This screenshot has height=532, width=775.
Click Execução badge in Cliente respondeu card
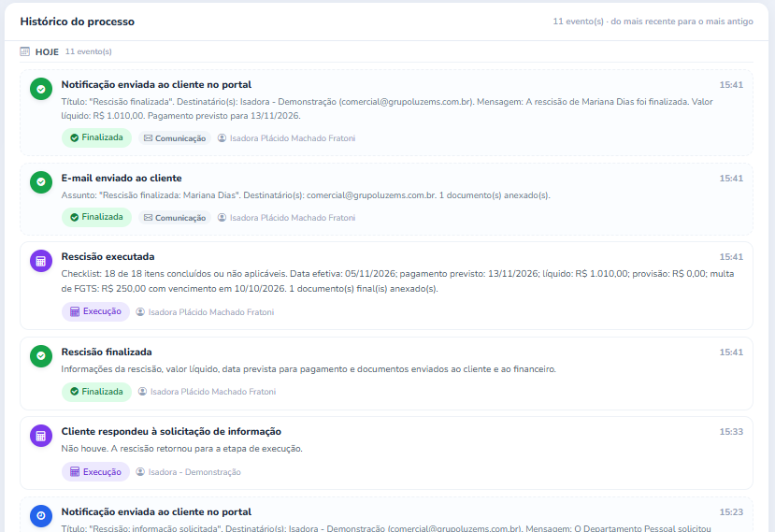coord(96,471)
